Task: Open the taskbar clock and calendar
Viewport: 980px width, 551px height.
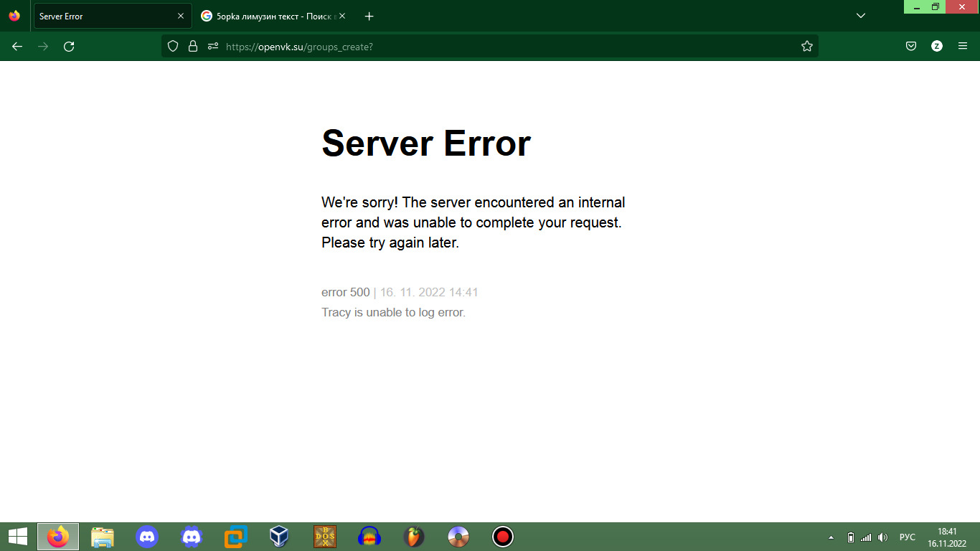Action: (947, 537)
